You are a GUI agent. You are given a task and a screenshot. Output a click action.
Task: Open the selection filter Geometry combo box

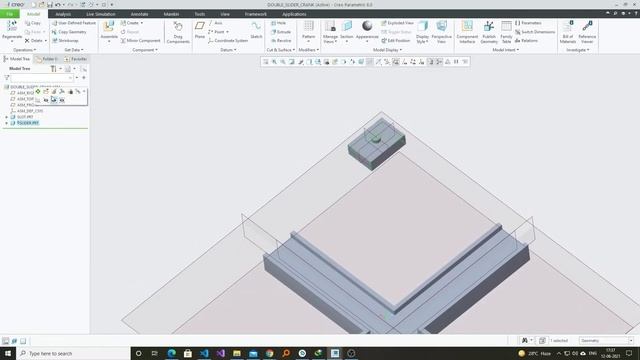[x=607, y=340]
